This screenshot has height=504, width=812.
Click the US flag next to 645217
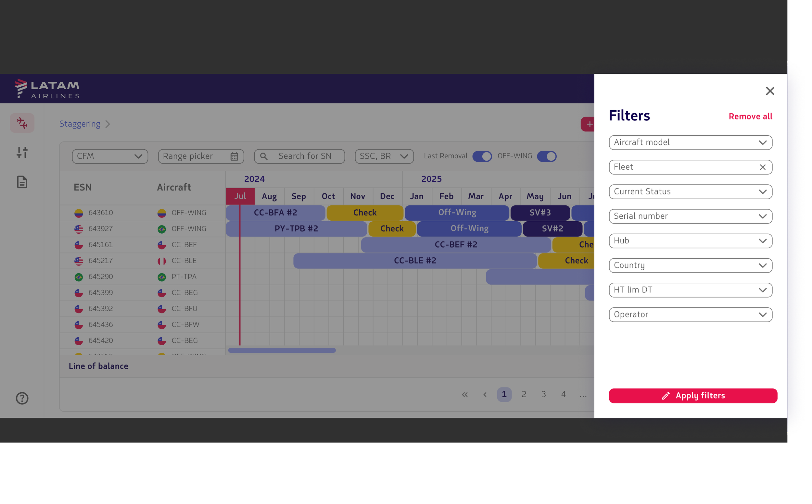click(79, 261)
